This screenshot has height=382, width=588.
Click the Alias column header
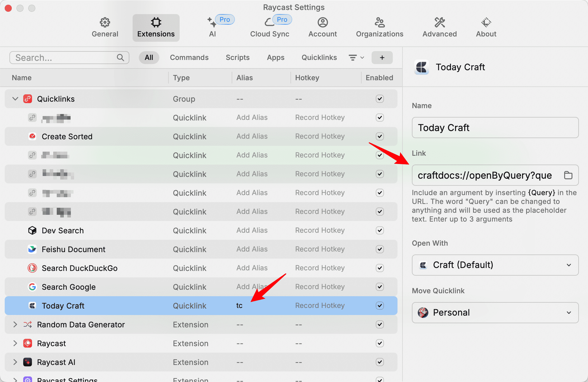[x=245, y=78]
